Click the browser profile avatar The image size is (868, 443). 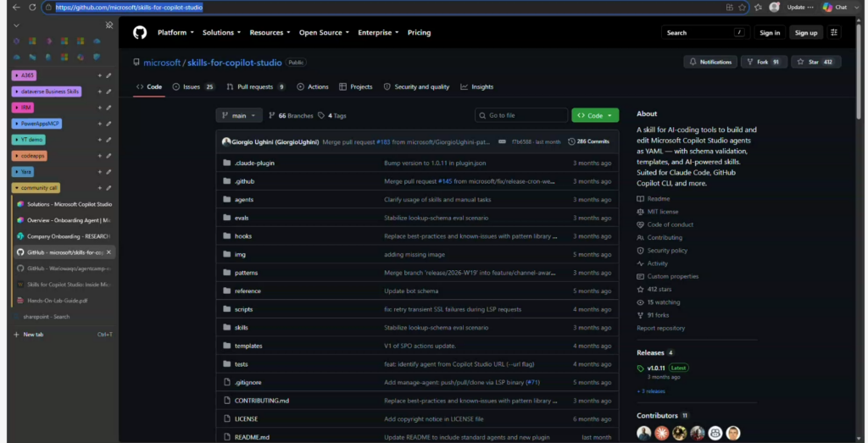pyautogui.click(x=774, y=7)
